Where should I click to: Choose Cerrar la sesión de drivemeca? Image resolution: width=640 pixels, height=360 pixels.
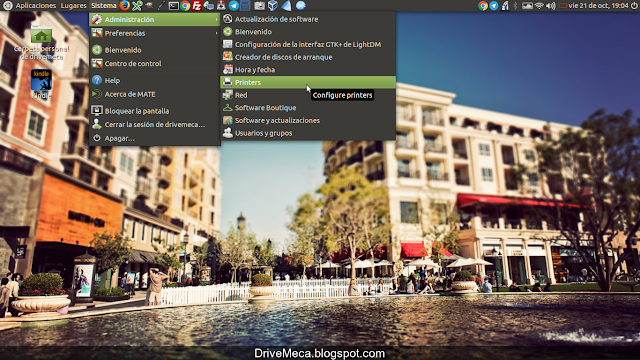click(x=155, y=124)
